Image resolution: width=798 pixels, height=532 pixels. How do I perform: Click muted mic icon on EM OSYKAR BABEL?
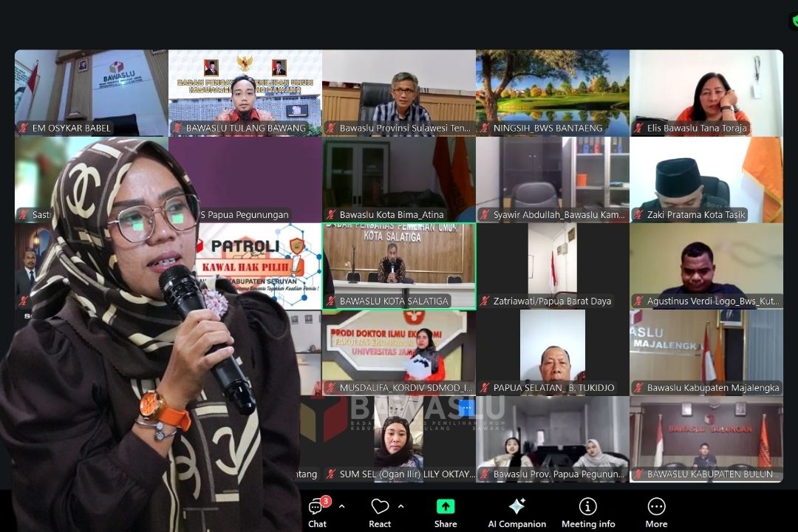24,129
